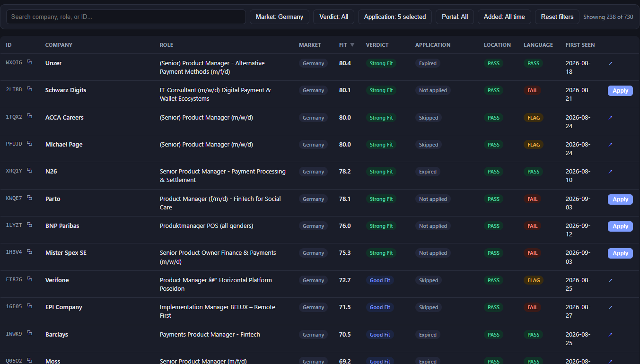Click Reset filters button

pyautogui.click(x=557, y=17)
